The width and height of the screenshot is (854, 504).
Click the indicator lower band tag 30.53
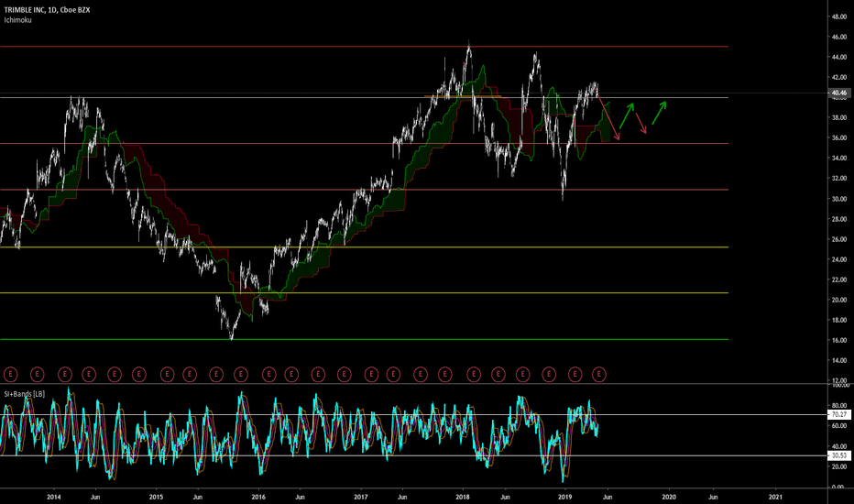(x=838, y=455)
